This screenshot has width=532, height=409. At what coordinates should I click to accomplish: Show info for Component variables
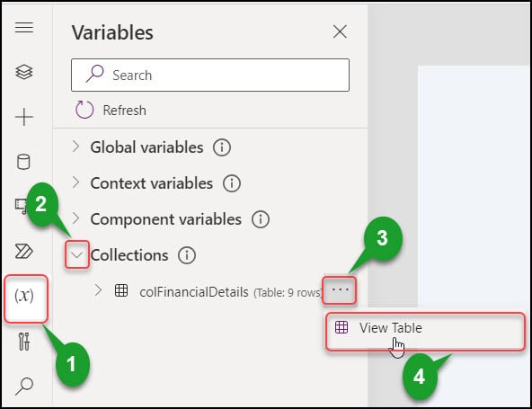coord(261,219)
